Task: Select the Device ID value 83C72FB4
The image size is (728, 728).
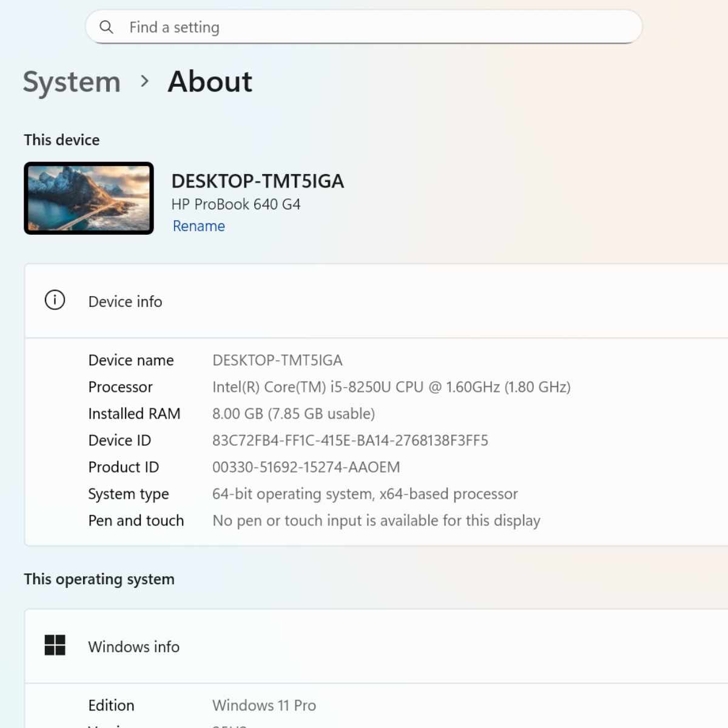Action: (350, 440)
